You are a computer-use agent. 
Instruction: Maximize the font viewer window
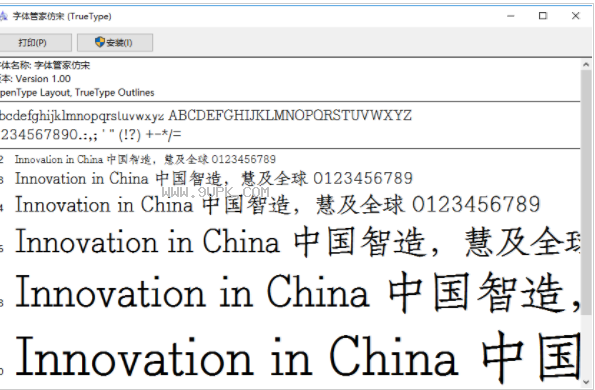(543, 16)
